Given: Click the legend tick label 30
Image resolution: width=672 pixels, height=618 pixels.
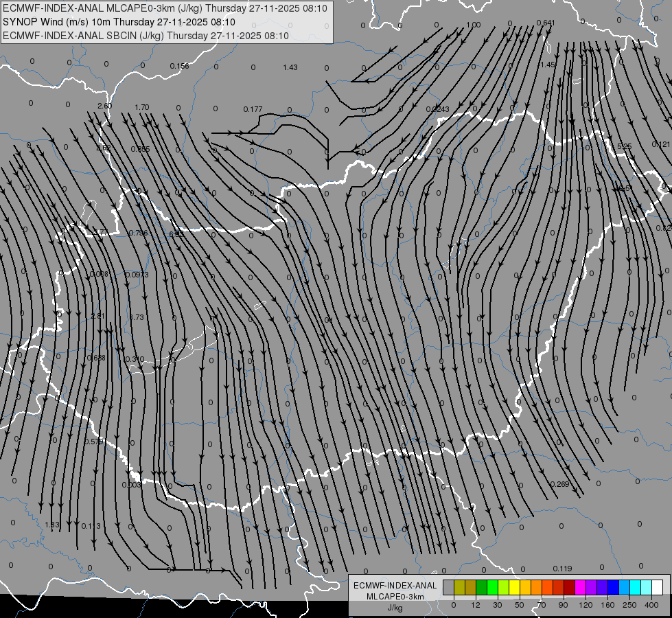Looking at the screenshot, I should pyautogui.click(x=498, y=605).
